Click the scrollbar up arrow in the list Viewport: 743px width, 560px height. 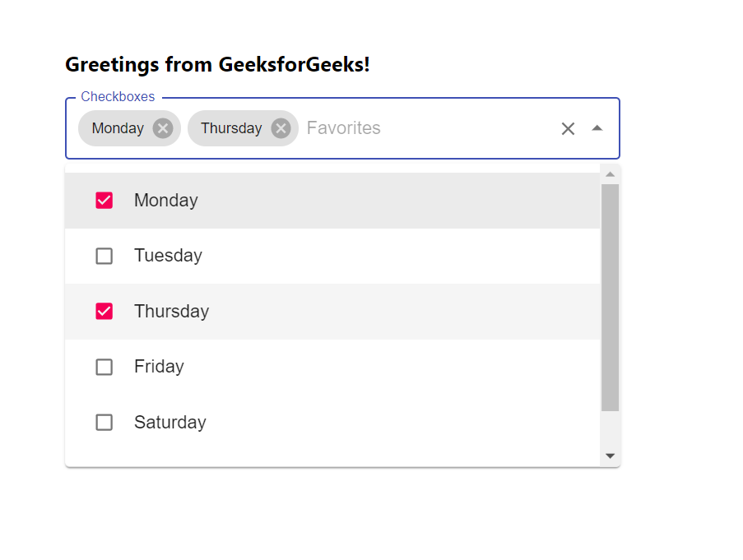click(610, 174)
